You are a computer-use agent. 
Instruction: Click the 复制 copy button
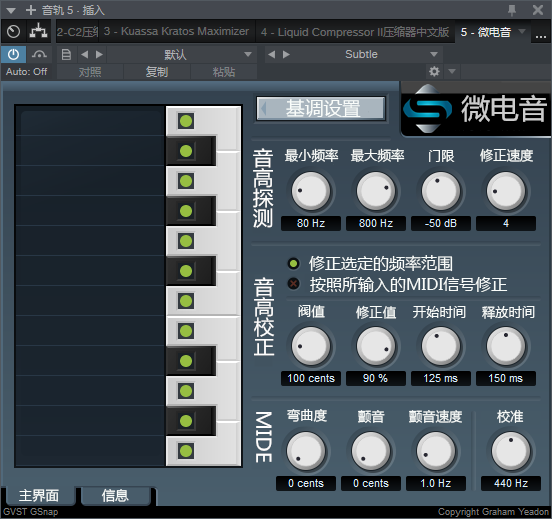[157, 72]
